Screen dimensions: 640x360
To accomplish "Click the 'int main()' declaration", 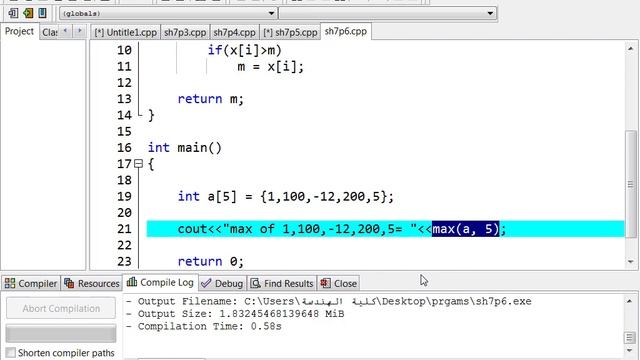I will point(184,148).
